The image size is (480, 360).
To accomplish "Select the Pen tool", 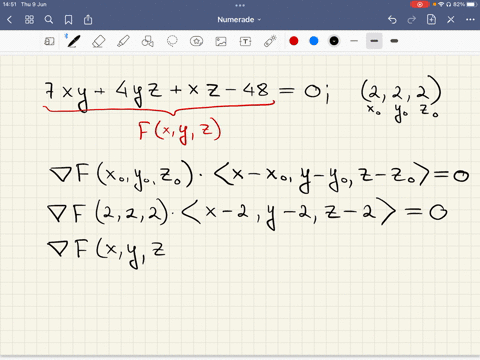I will coord(73,41).
